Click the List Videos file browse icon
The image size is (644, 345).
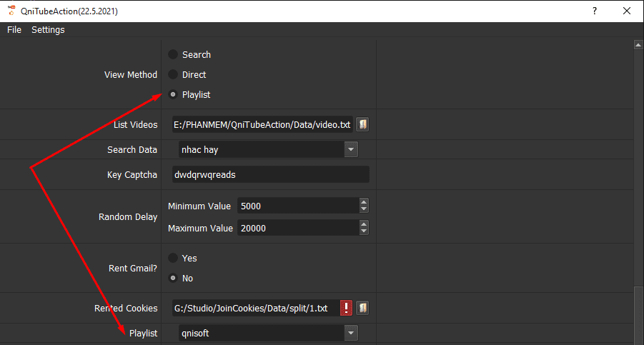(x=362, y=124)
